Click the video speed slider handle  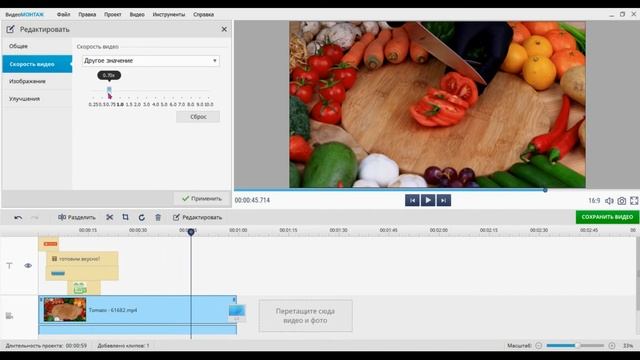coord(109,89)
